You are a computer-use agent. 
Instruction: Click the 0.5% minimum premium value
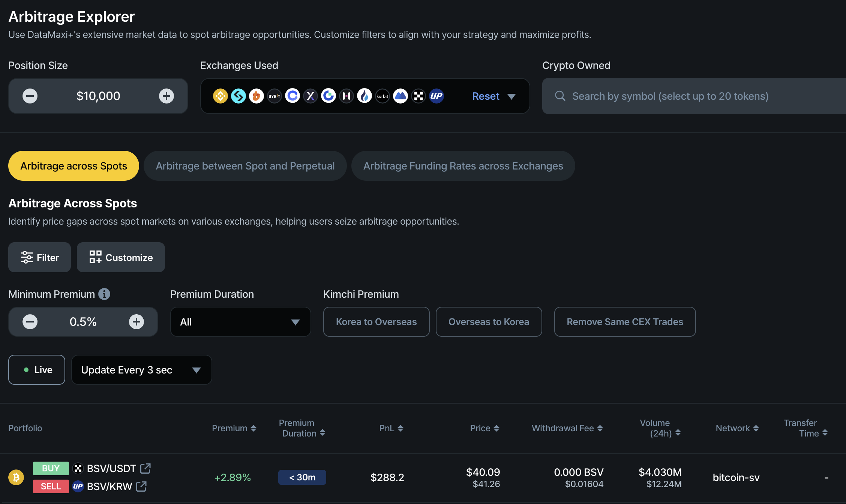pos(83,322)
